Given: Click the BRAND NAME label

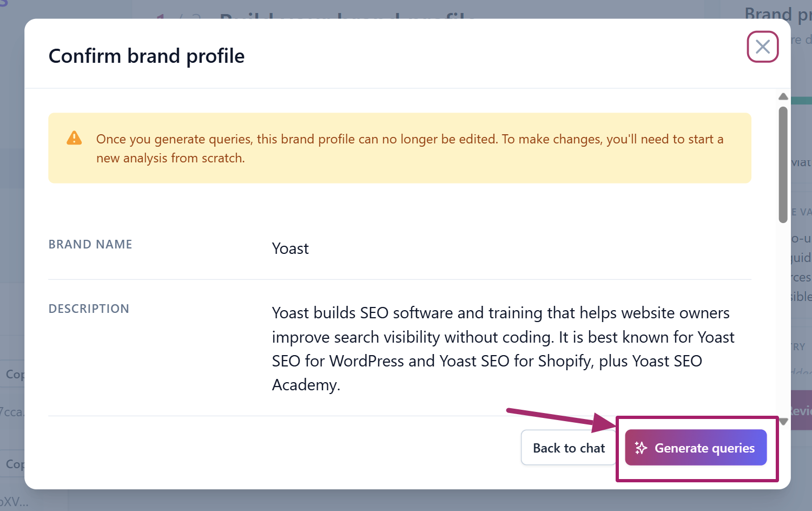Looking at the screenshot, I should click(x=90, y=245).
